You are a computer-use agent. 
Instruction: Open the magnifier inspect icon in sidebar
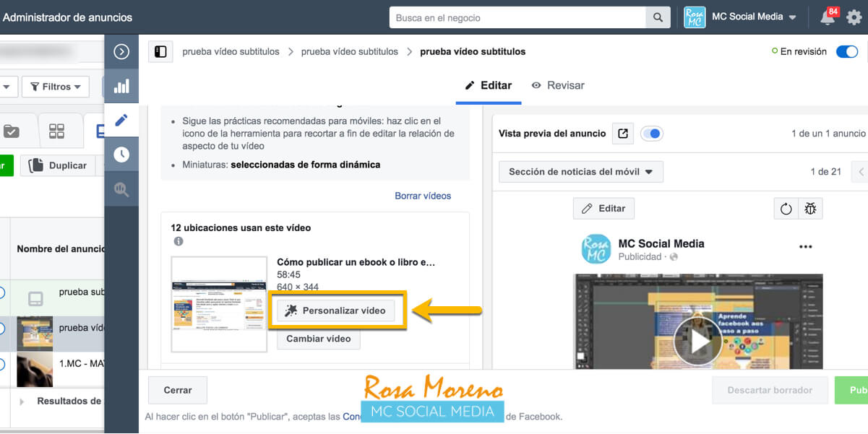(121, 189)
